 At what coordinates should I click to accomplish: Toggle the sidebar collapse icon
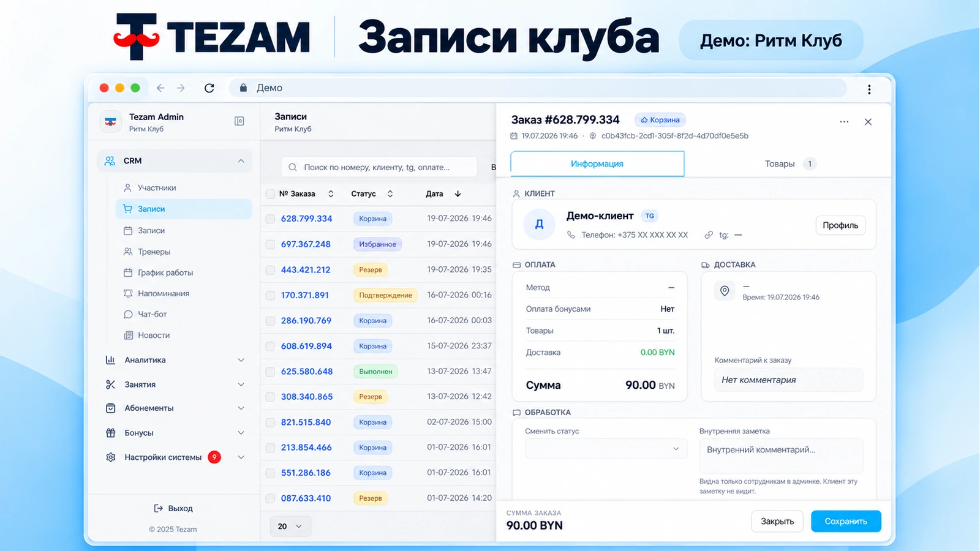[x=239, y=121]
